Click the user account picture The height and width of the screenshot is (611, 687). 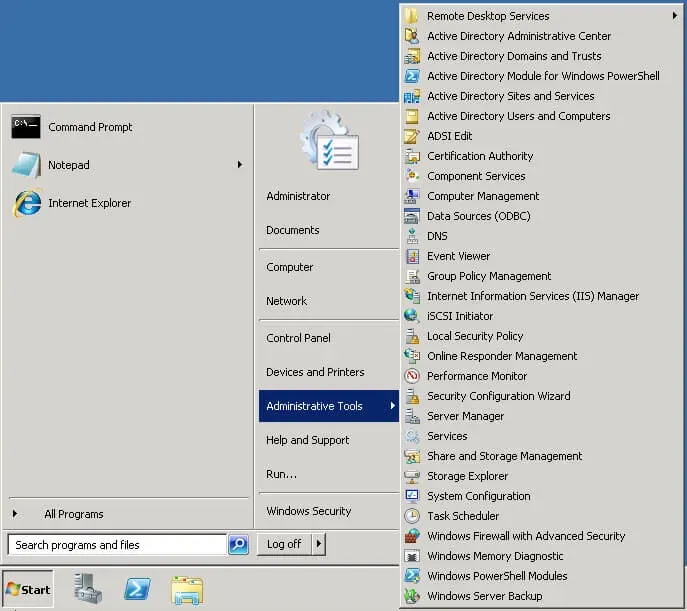point(329,140)
